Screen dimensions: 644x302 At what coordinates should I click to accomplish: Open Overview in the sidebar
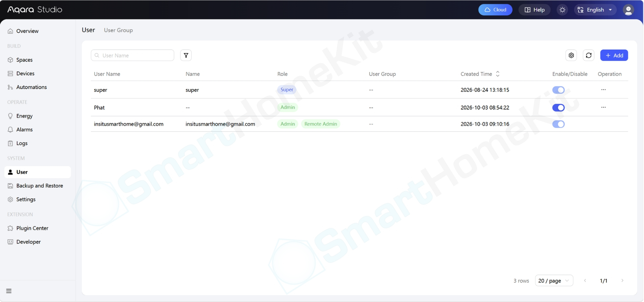(38, 31)
